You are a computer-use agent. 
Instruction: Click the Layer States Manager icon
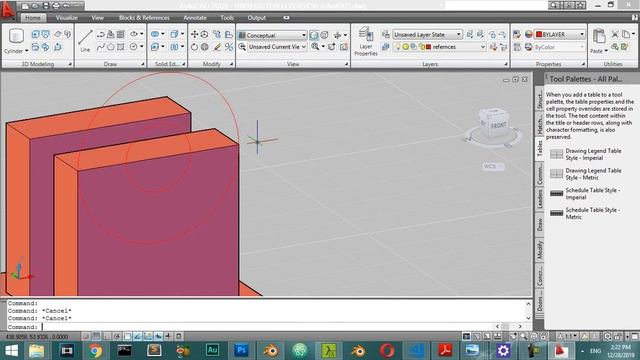coord(386,35)
